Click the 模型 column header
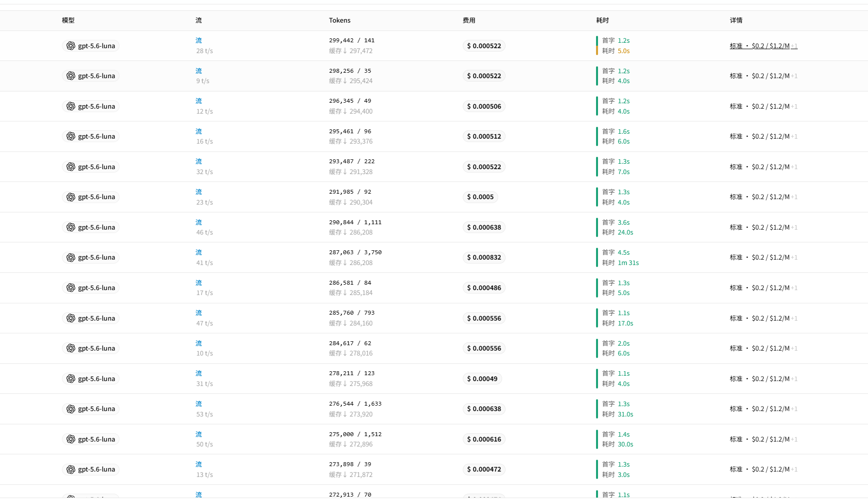This screenshot has height=504, width=868. coord(68,20)
